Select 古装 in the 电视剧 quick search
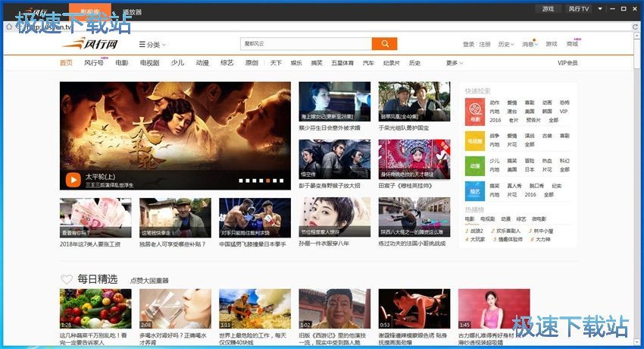This screenshot has height=349, width=644. 547,136
